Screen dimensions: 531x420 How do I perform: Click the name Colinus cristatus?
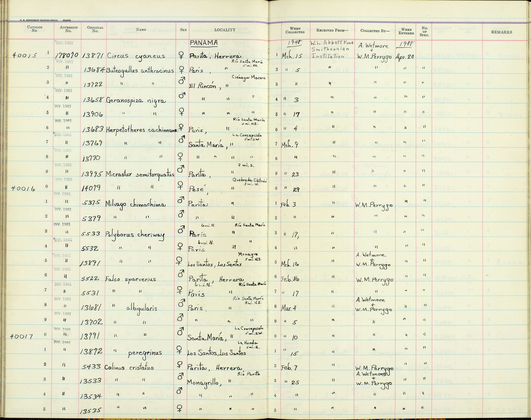[x=129, y=368]
